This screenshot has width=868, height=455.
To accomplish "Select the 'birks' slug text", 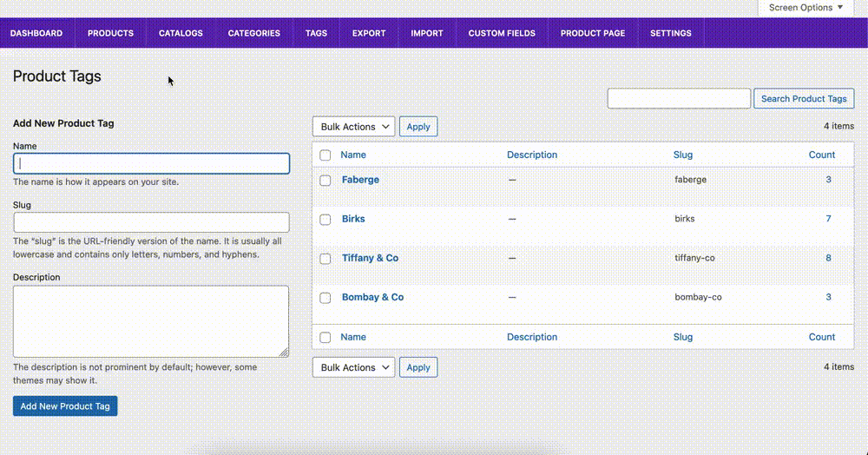I will [x=684, y=219].
